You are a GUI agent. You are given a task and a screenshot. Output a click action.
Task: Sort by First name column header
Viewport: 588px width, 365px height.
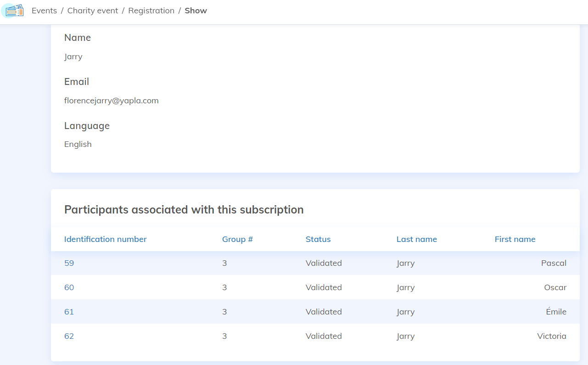pyautogui.click(x=515, y=239)
